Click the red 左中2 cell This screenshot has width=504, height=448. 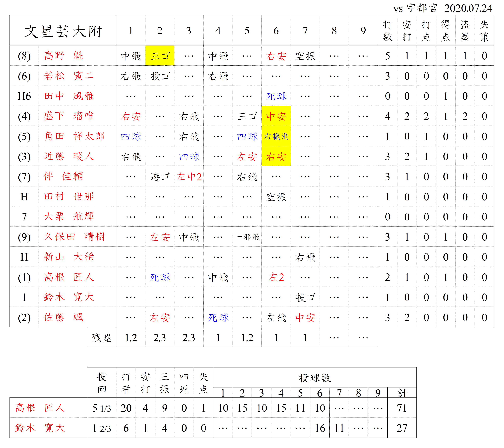pos(189,177)
